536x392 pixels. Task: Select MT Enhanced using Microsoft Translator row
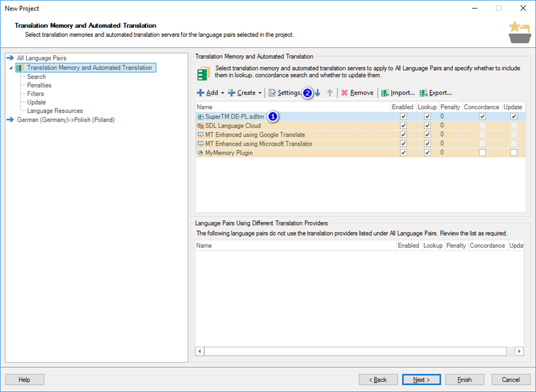pos(360,144)
